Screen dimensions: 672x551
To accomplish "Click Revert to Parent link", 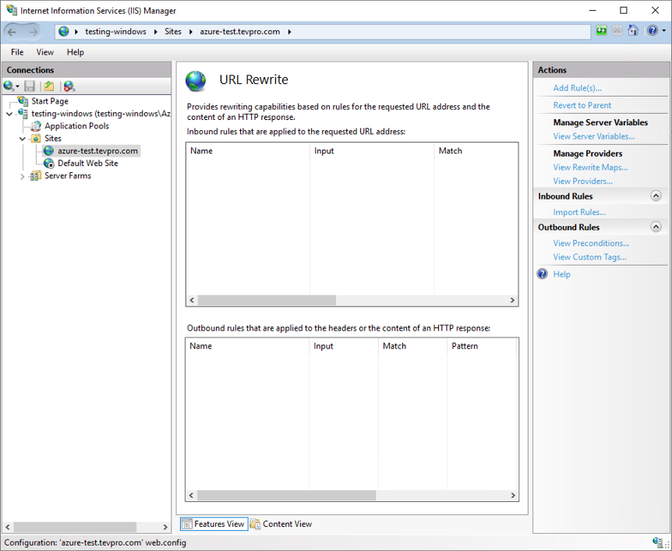I will [x=582, y=105].
